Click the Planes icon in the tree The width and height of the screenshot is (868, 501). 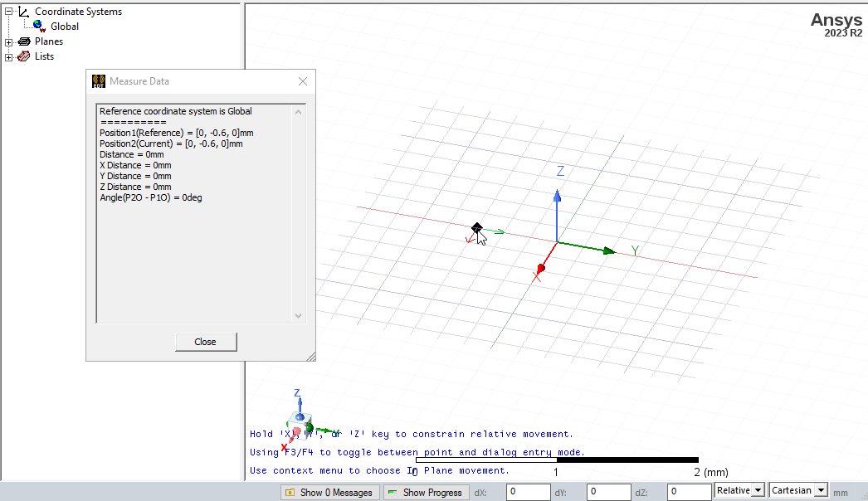point(23,41)
